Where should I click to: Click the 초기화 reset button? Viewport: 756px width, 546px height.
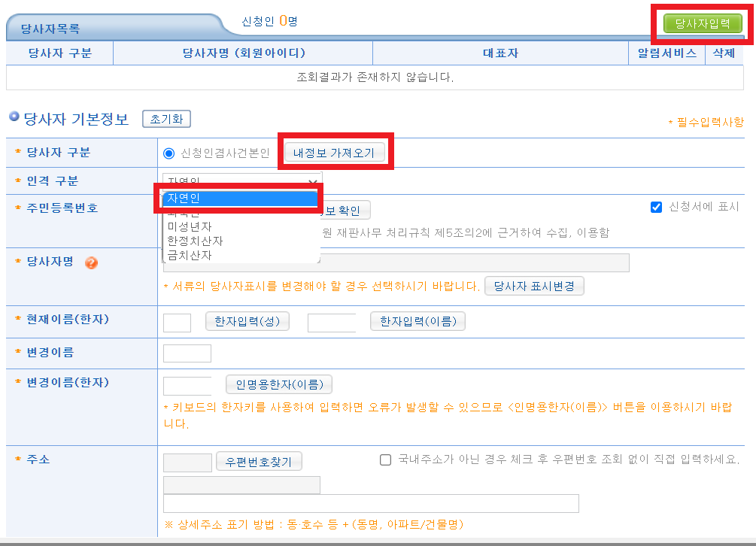tap(166, 118)
